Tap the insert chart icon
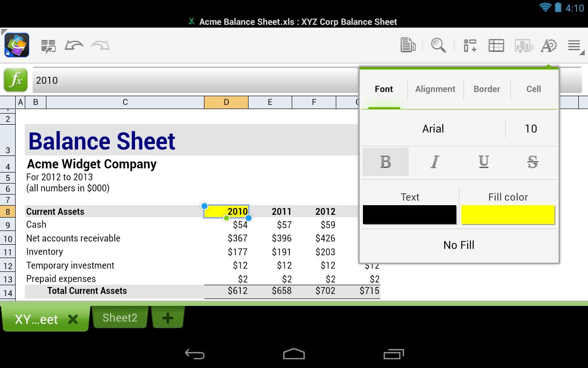Screen dimensions: 588x368 pyautogui.click(x=523, y=45)
